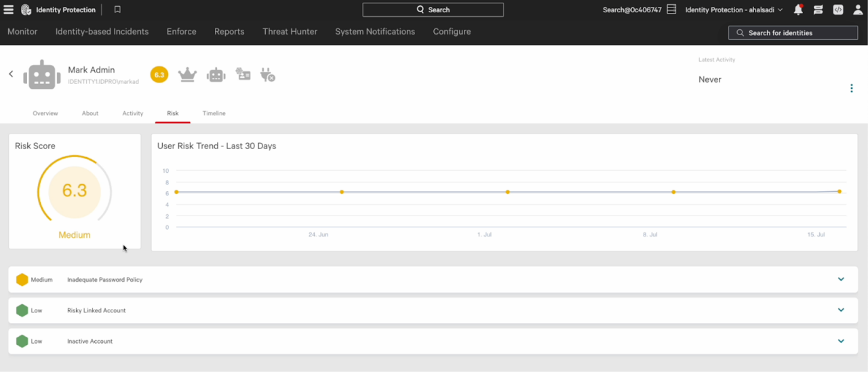This screenshot has height=372, width=868.
Task: Switch to the Overview tab
Action: (x=45, y=113)
